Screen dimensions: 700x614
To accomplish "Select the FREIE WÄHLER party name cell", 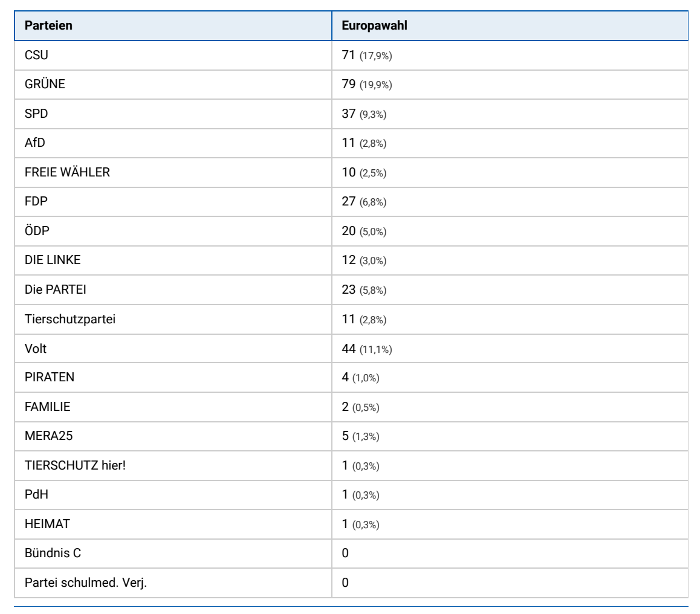I will pyautogui.click(x=173, y=172).
